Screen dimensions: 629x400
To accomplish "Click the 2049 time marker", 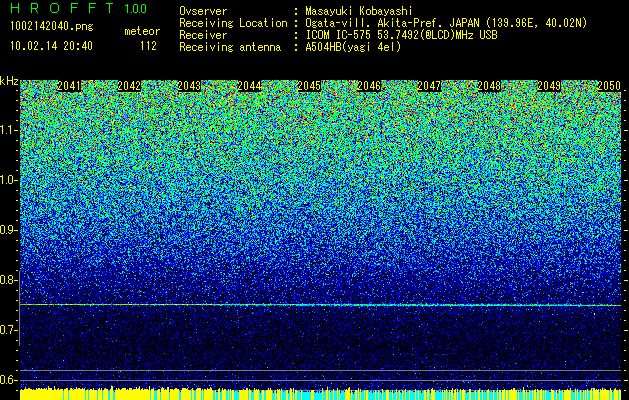I will tap(549, 86).
